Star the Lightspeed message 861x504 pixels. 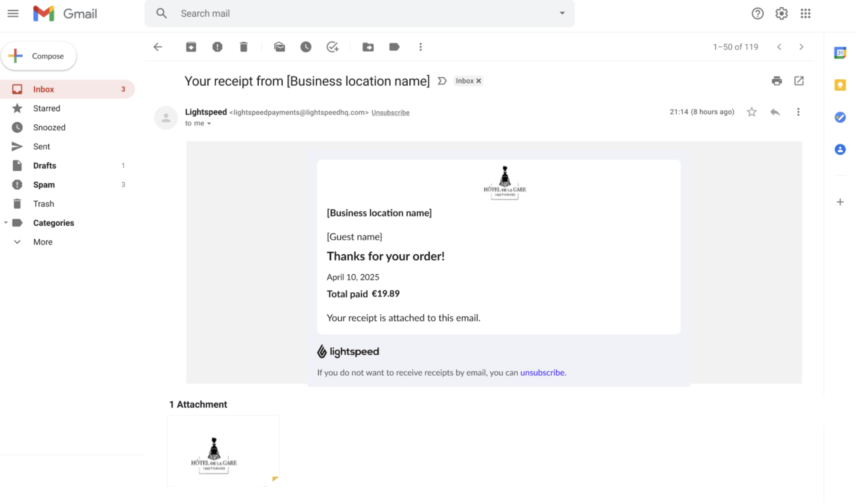752,112
